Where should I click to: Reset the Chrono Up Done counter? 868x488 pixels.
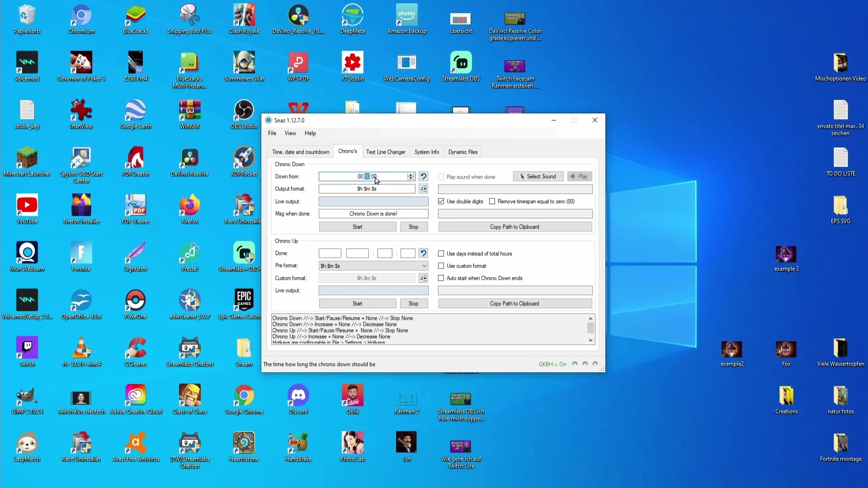(423, 253)
